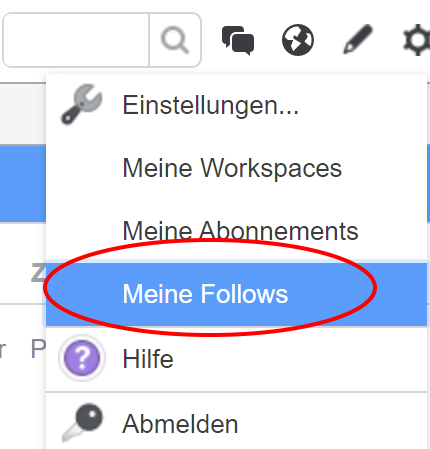The width and height of the screenshot is (430, 449).
Task: Open the chat bubbles icon
Action: pyautogui.click(x=238, y=40)
